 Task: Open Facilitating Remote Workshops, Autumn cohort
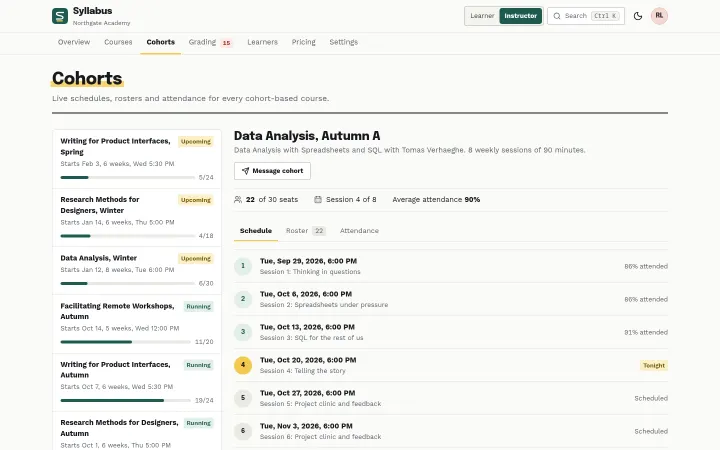point(137,324)
